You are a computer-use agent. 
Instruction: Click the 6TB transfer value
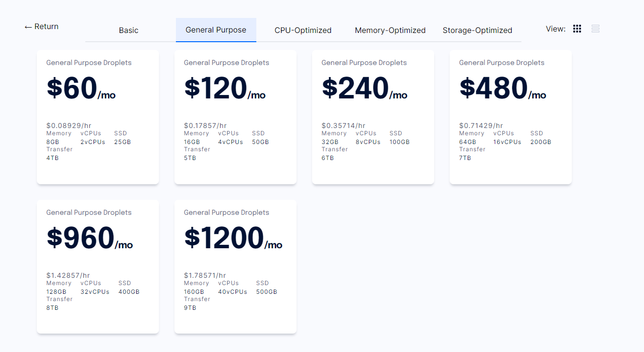pos(328,158)
